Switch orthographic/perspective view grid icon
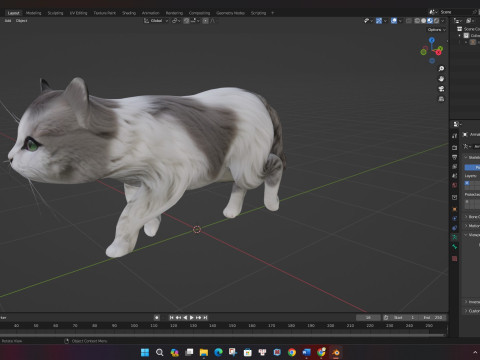The image size is (480, 360). click(441, 99)
